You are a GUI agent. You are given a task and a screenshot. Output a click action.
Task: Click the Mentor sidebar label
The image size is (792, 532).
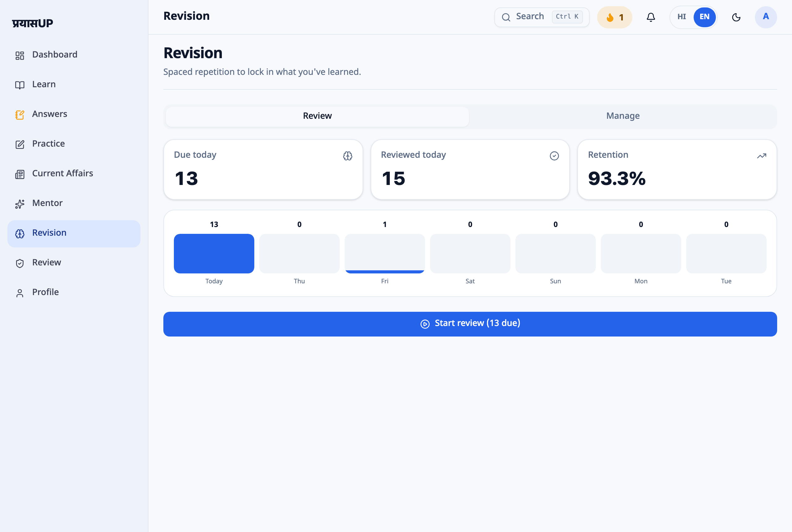48,203
